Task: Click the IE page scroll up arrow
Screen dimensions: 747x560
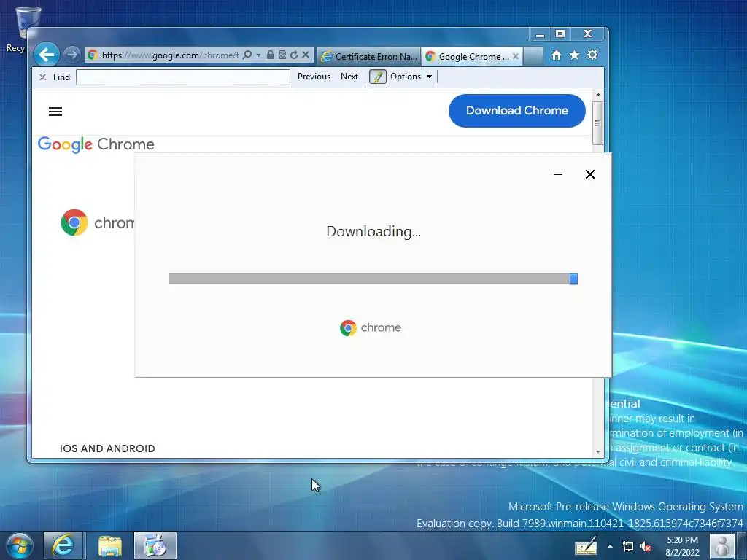Action: pos(598,95)
